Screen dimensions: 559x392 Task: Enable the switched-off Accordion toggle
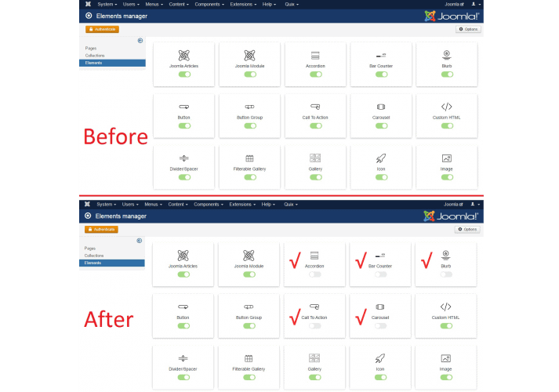coord(315,274)
